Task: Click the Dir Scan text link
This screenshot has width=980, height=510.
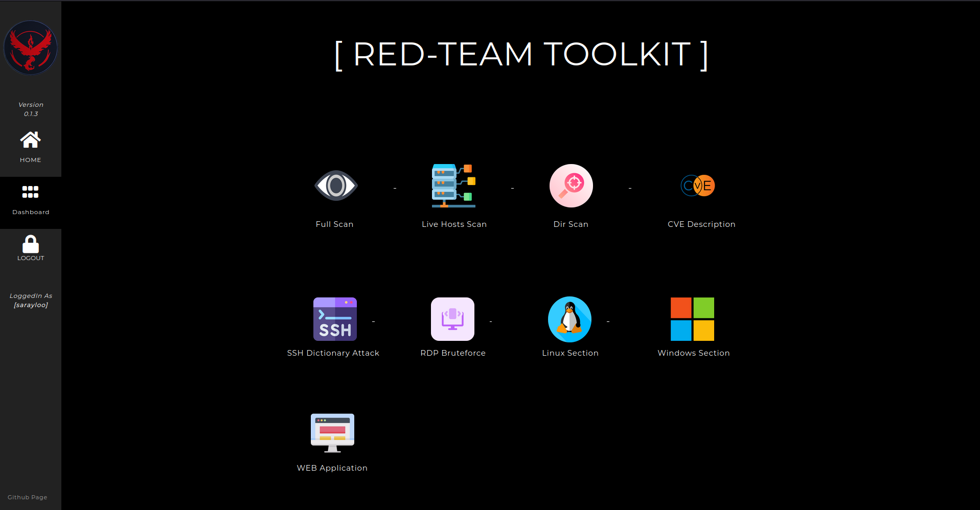Action: (x=571, y=224)
